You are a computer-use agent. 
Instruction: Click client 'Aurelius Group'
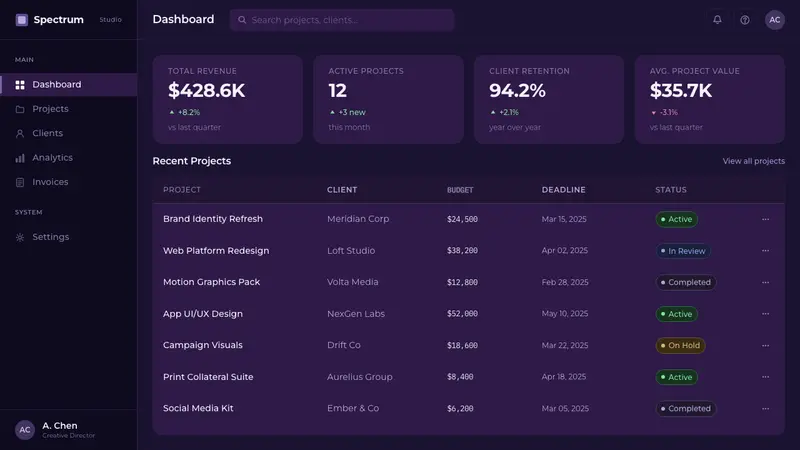[360, 377]
